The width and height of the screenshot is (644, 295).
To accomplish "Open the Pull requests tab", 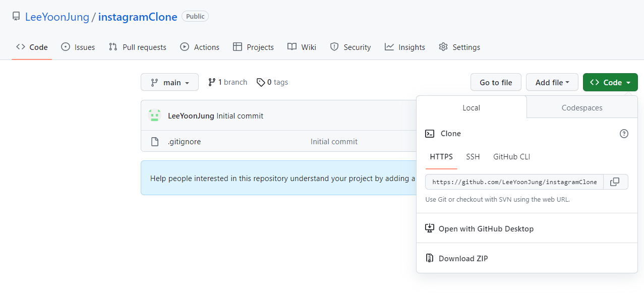I will 137,47.
